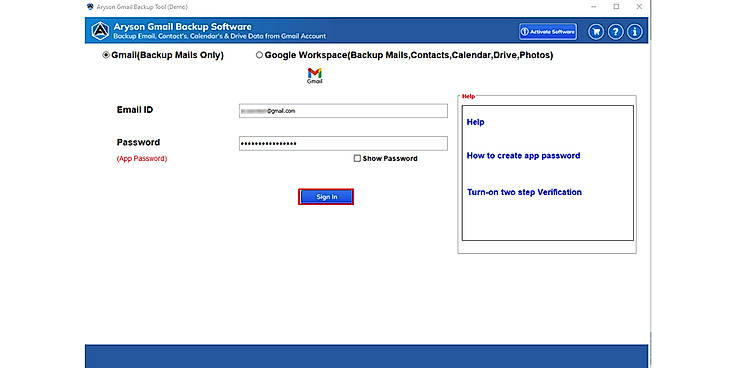
Task: Click the Gmail logo icon
Action: (x=314, y=76)
